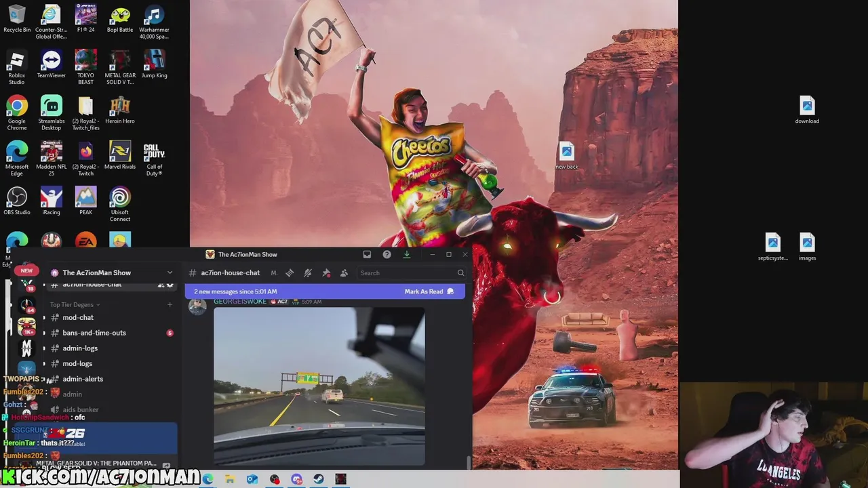Click the green Discord update download icon
The width and height of the screenshot is (868, 488).
coord(406,254)
